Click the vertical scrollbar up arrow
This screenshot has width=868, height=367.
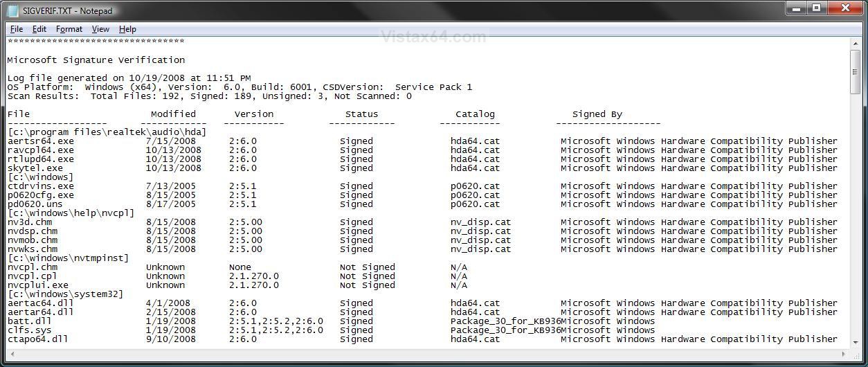[x=856, y=44]
